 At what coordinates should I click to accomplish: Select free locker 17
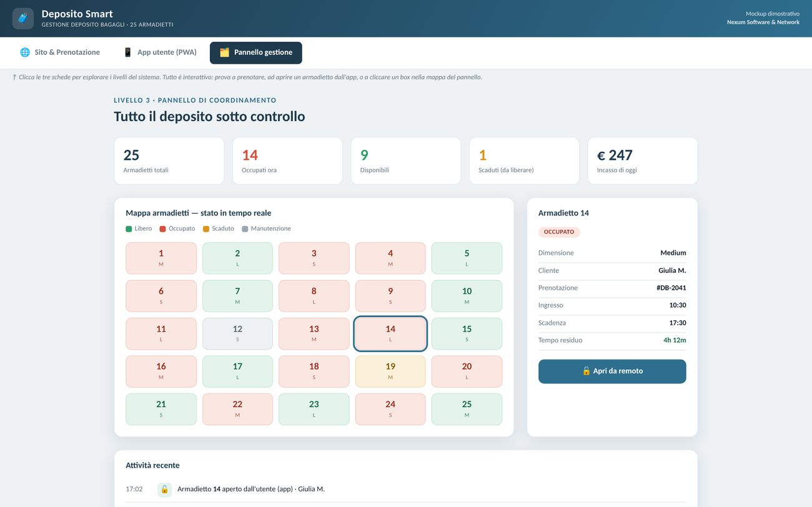[237, 372]
